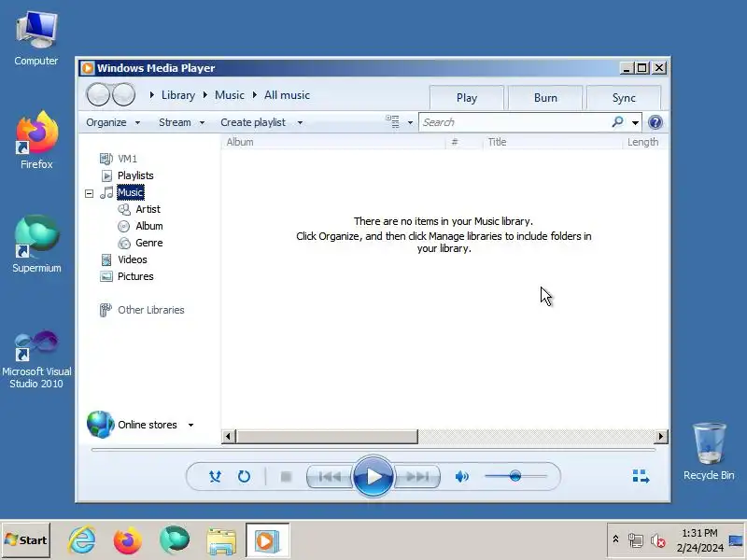Expand breadcrumb arrow before Music
Screen dimensions: 747x560
pyautogui.click(x=205, y=95)
